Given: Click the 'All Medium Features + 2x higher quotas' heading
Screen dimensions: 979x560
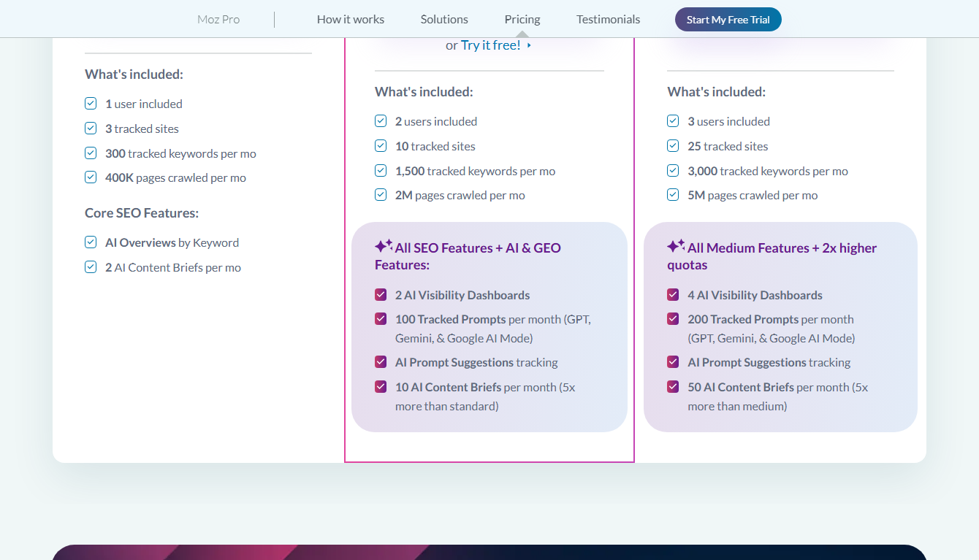Looking at the screenshot, I should click(x=772, y=256).
